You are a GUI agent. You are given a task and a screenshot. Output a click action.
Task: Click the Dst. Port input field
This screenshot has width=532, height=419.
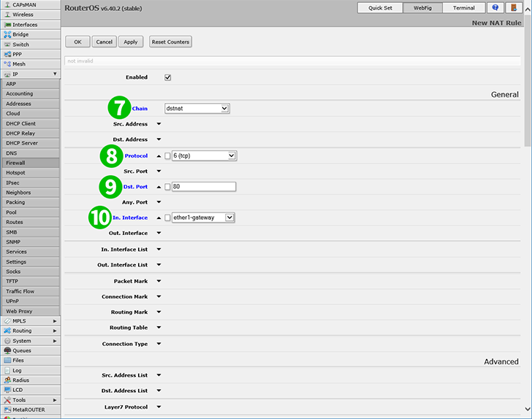click(204, 186)
